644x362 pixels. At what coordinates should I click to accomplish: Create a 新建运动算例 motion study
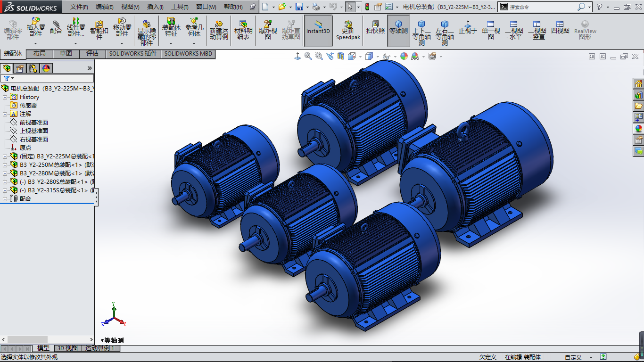[x=219, y=30]
